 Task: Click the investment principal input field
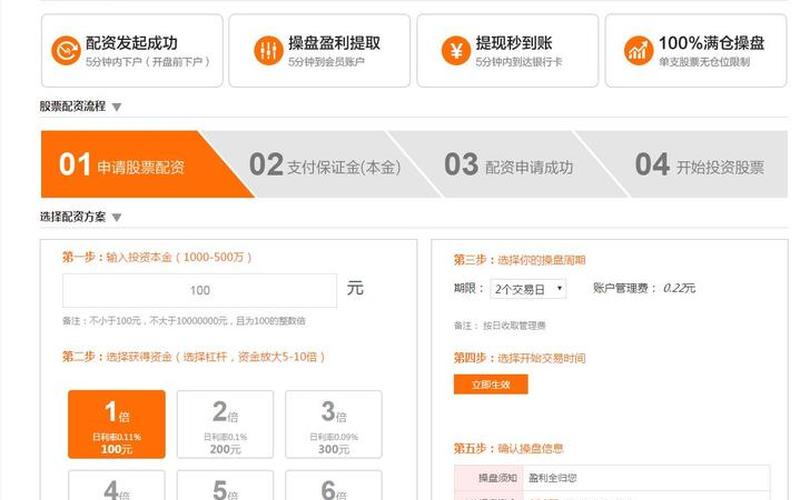[x=199, y=290]
